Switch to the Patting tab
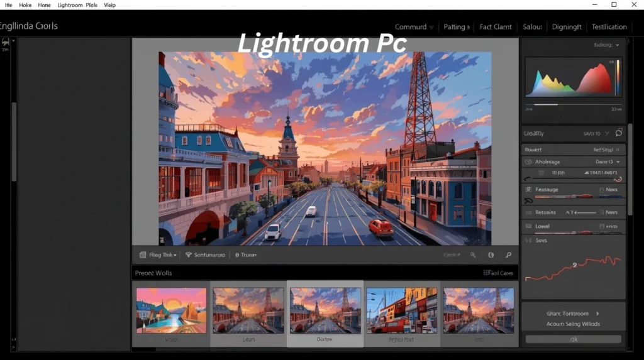Screen dimensions: 644x360 [x=457, y=26]
